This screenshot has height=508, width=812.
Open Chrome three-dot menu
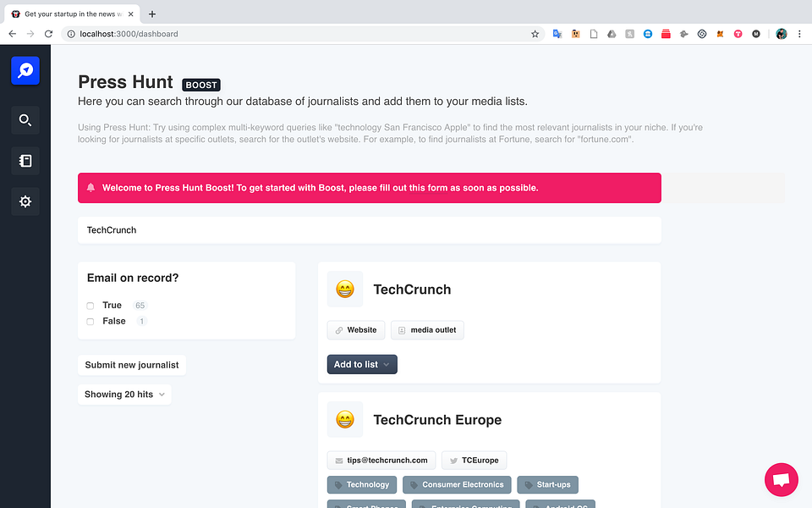coord(799,34)
